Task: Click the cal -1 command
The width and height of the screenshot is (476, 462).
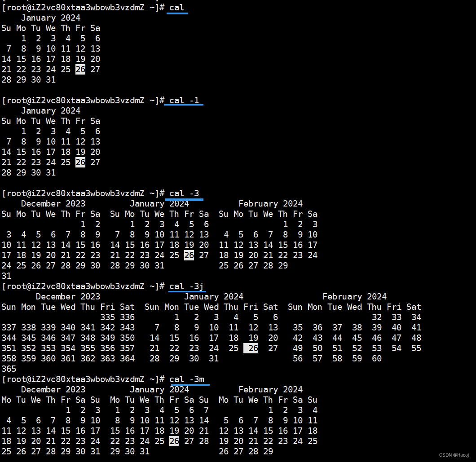Action: click(x=183, y=100)
